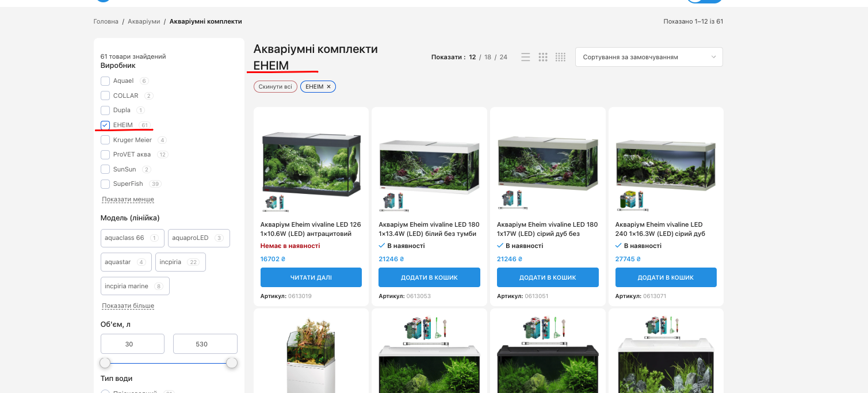Select the aquaclass 66 model chip

[x=132, y=238]
